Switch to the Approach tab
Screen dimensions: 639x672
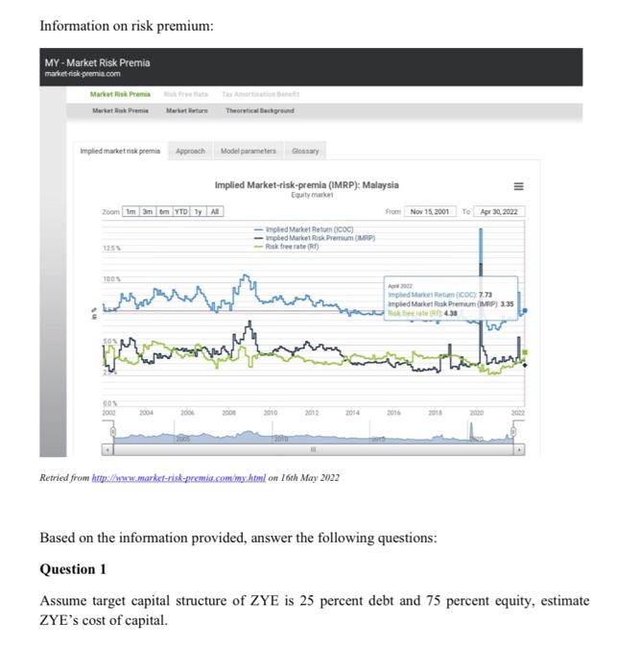coord(190,151)
